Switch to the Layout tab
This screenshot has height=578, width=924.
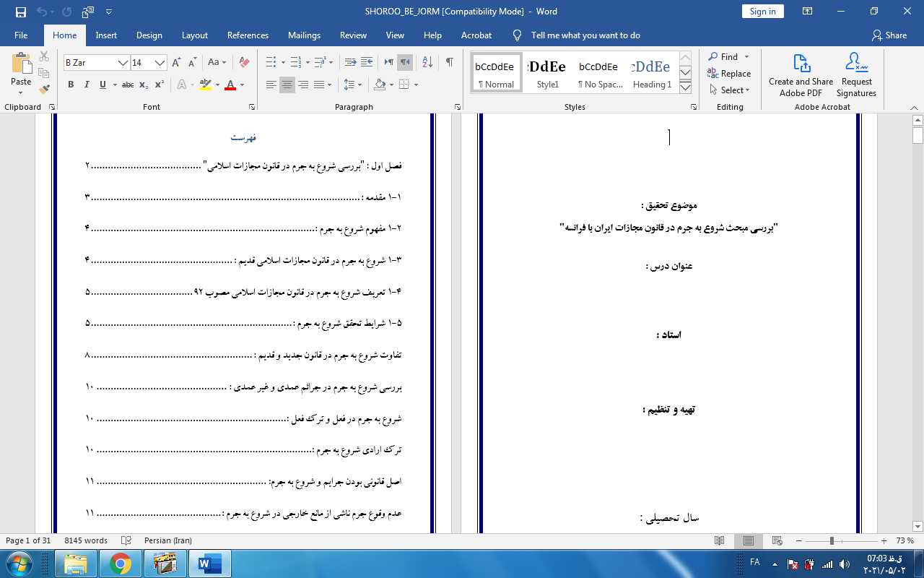click(194, 35)
